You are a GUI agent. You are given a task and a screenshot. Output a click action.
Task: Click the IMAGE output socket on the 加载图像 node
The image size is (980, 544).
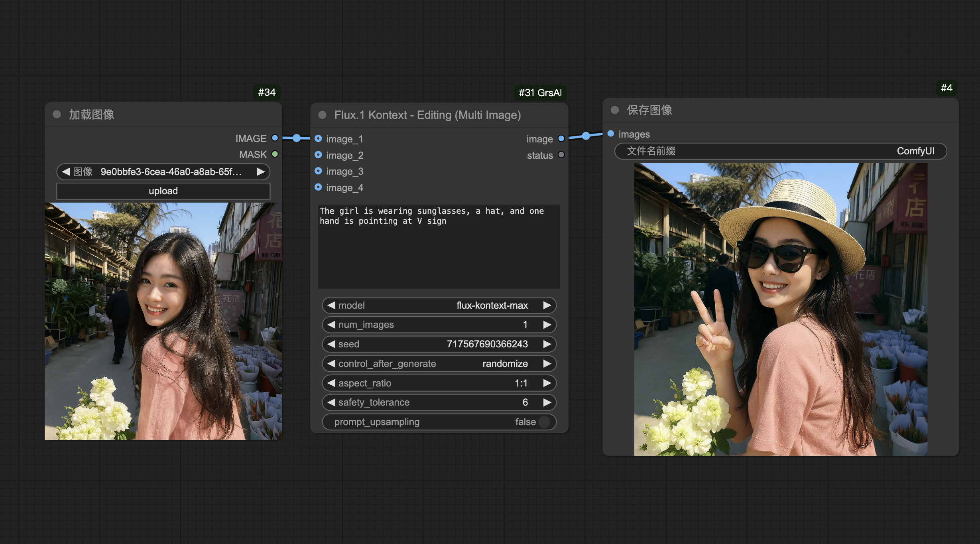pyautogui.click(x=275, y=138)
